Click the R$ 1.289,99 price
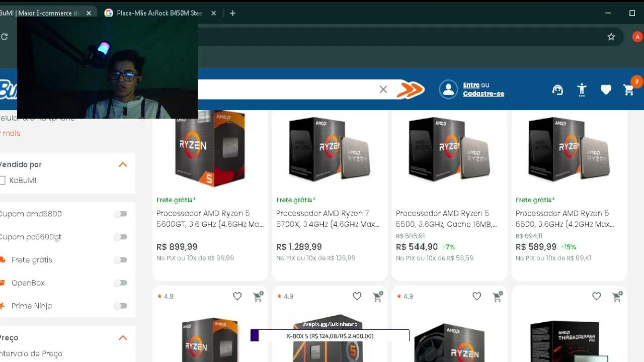 (299, 247)
